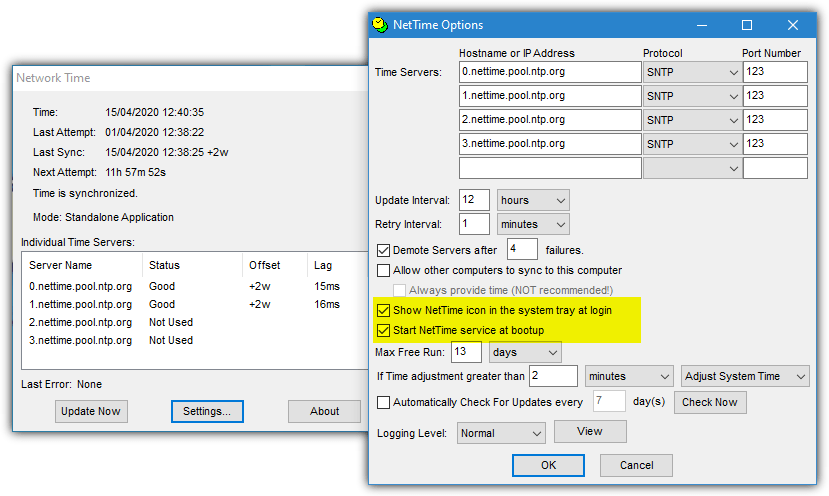Click port number field for 1.nettime server
This screenshot has height=496, width=829.
coord(775,96)
